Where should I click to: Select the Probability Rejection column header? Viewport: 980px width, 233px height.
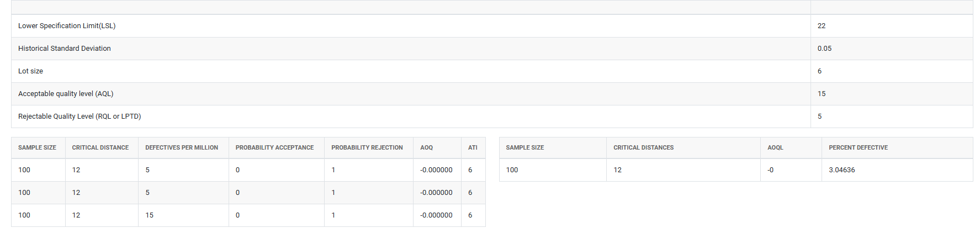tap(367, 148)
